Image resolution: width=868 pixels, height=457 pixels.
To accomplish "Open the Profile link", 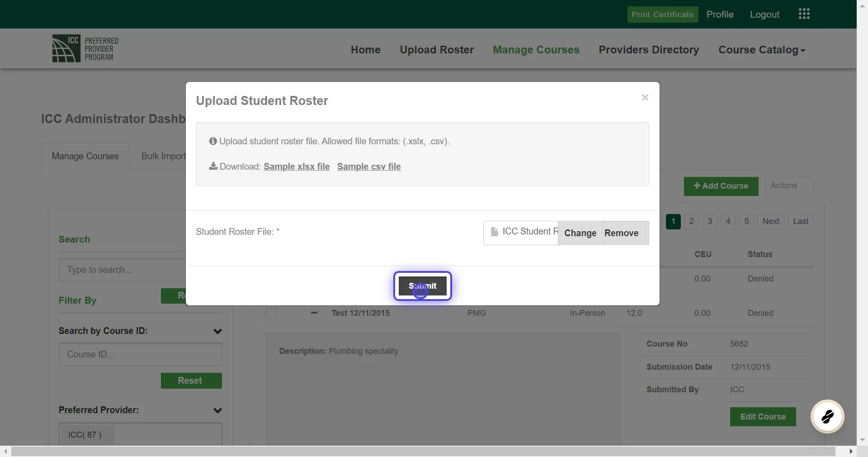I will point(720,14).
